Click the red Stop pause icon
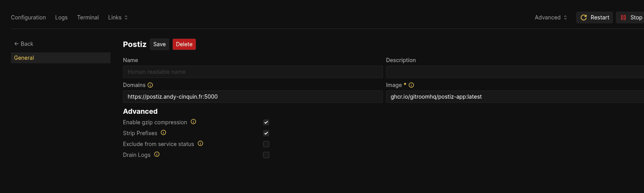 coord(623,17)
